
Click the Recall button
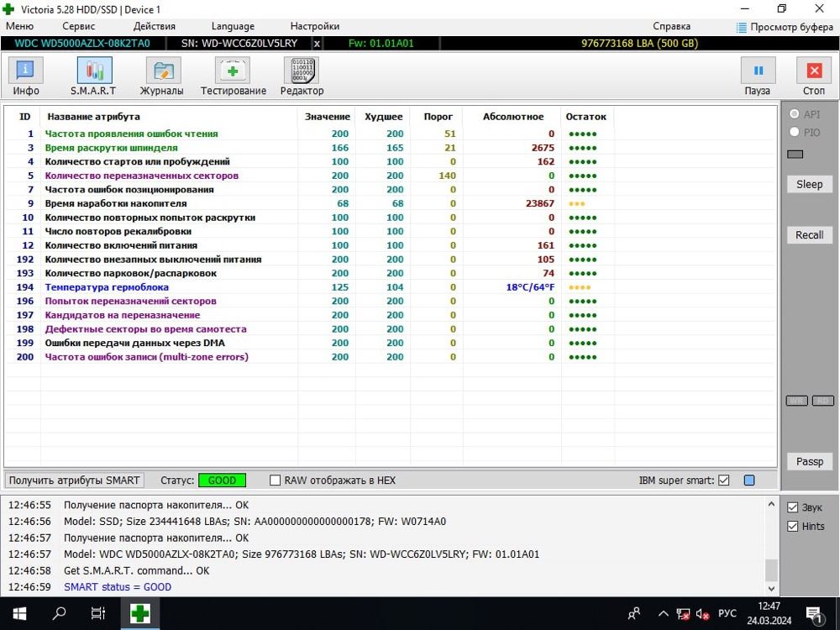click(x=810, y=235)
